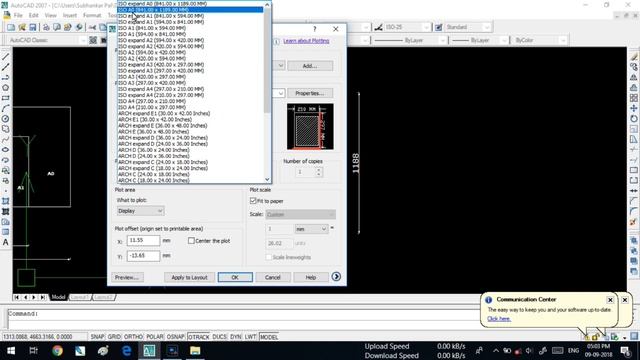Select the Ellipse draw tool
This screenshot has width=640, height=360.
click(6, 150)
